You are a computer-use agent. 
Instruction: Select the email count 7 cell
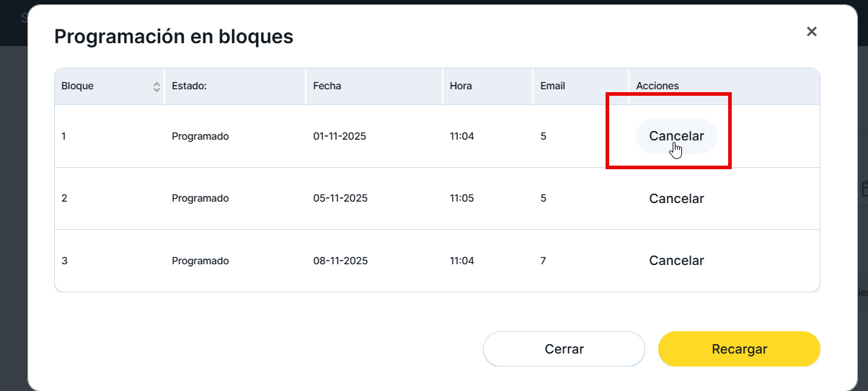click(x=543, y=261)
